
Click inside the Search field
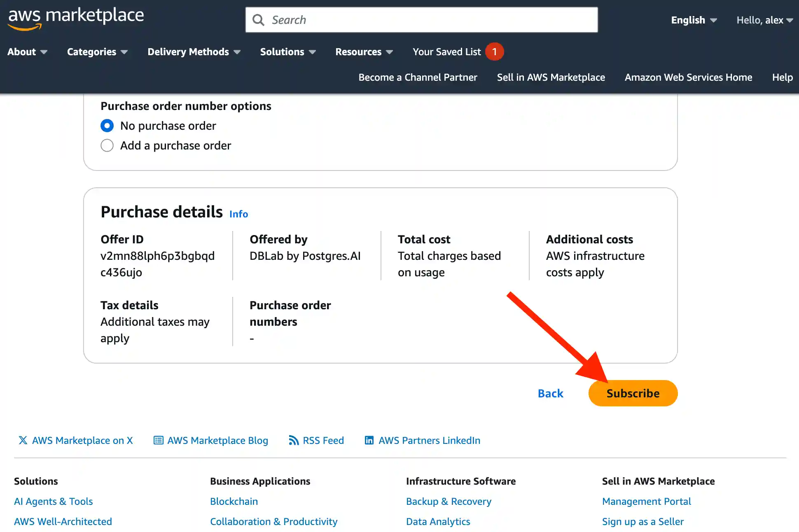pos(412,19)
